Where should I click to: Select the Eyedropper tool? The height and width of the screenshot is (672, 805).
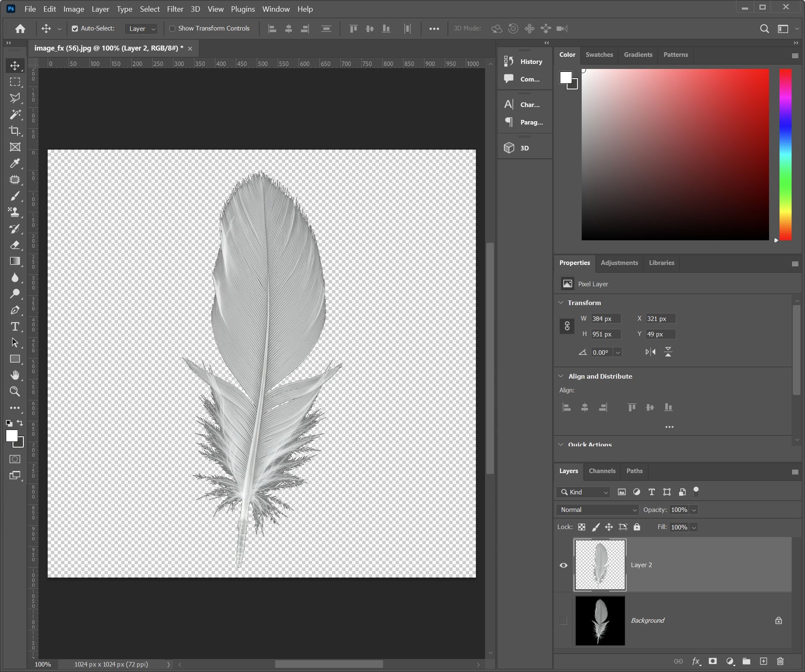(15, 163)
